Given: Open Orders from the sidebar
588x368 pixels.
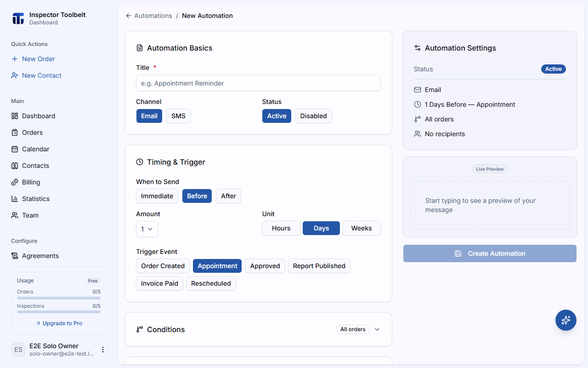Looking at the screenshot, I should (59, 132).
